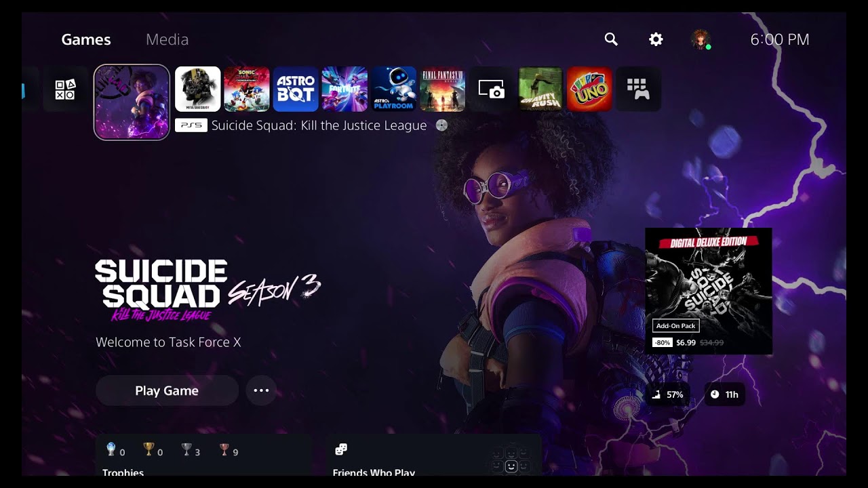868x488 pixels.
Task: Open the Trophies card
Action: (x=203, y=457)
